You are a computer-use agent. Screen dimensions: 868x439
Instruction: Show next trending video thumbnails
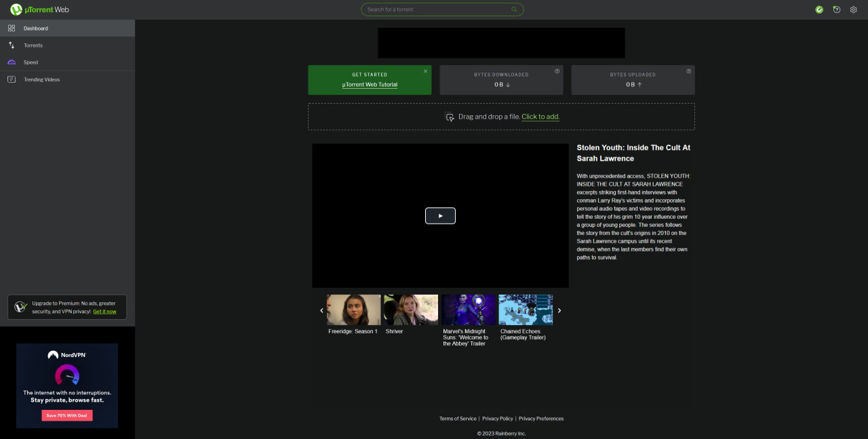tap(559, 310)
